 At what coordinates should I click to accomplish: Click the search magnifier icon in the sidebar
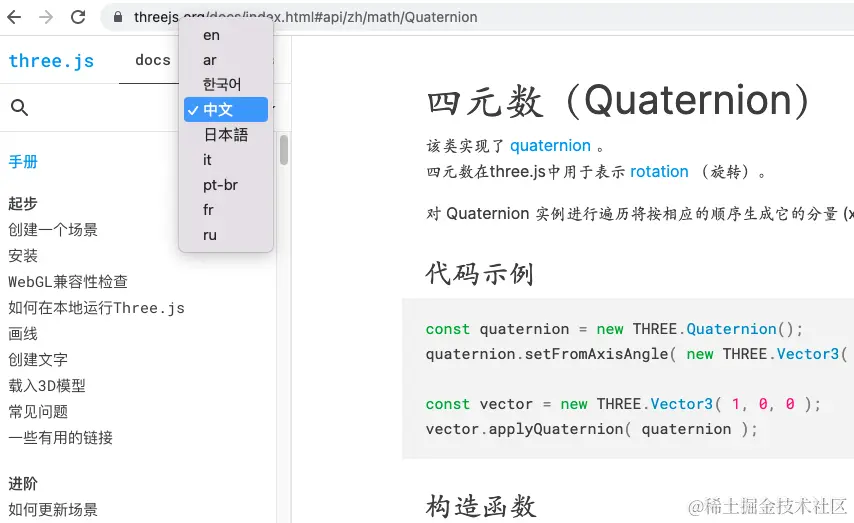[19, 107]
